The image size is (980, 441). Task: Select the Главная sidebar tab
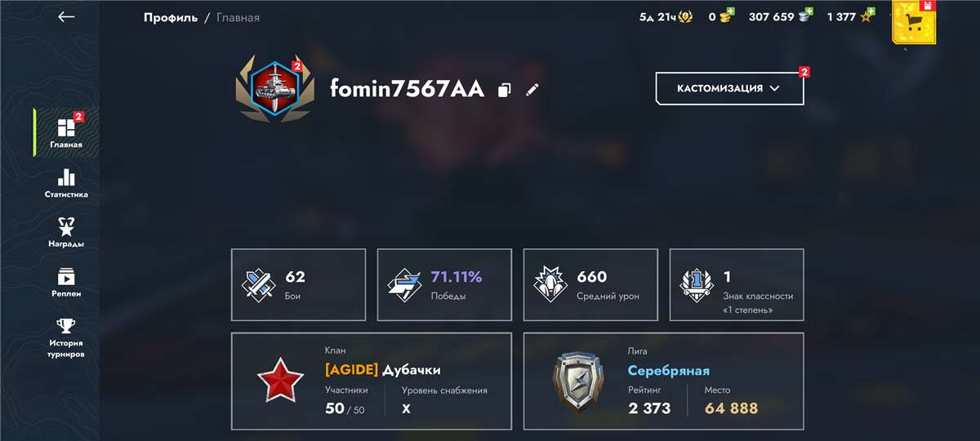tap(66, 131)
